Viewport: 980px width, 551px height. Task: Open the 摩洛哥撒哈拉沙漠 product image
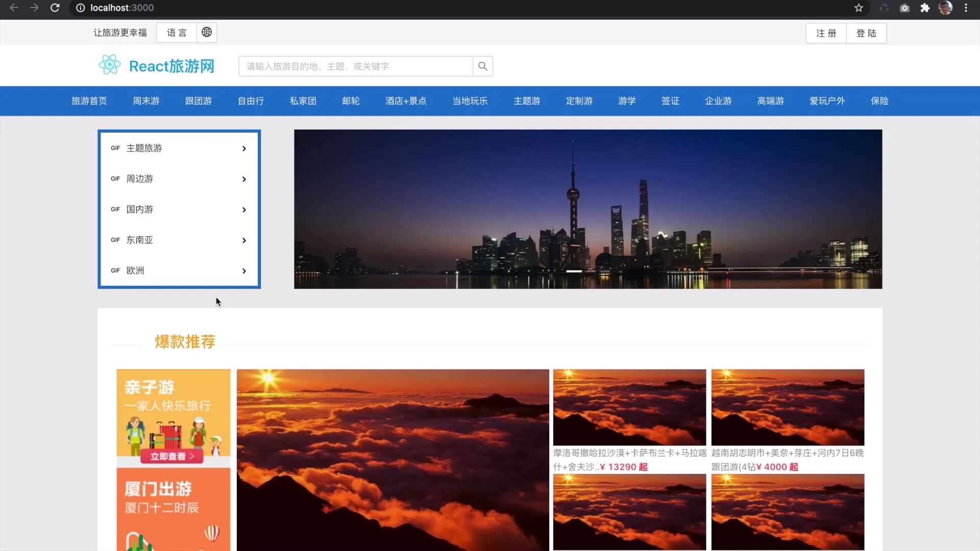coord(630,407)
